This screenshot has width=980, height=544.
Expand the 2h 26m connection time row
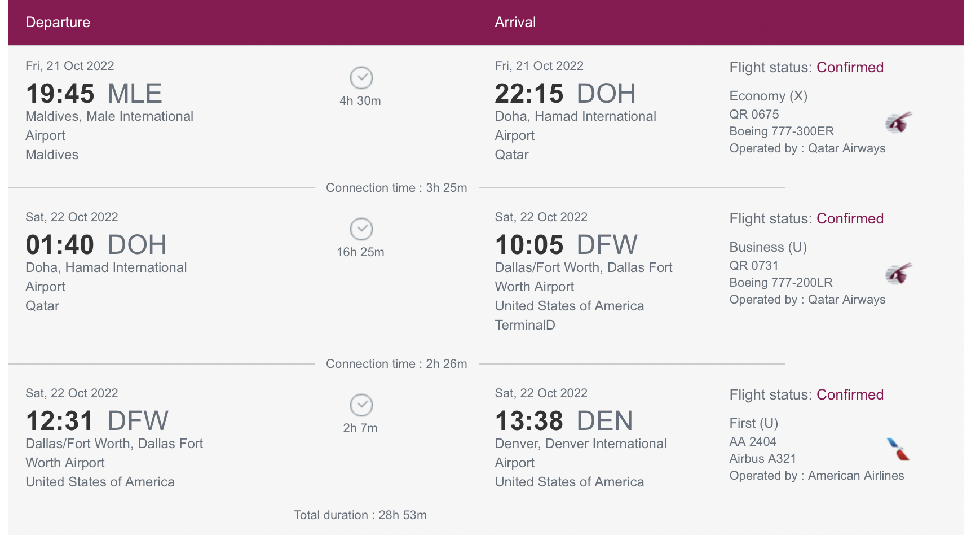pyautogui.click(x=396, y=364)
